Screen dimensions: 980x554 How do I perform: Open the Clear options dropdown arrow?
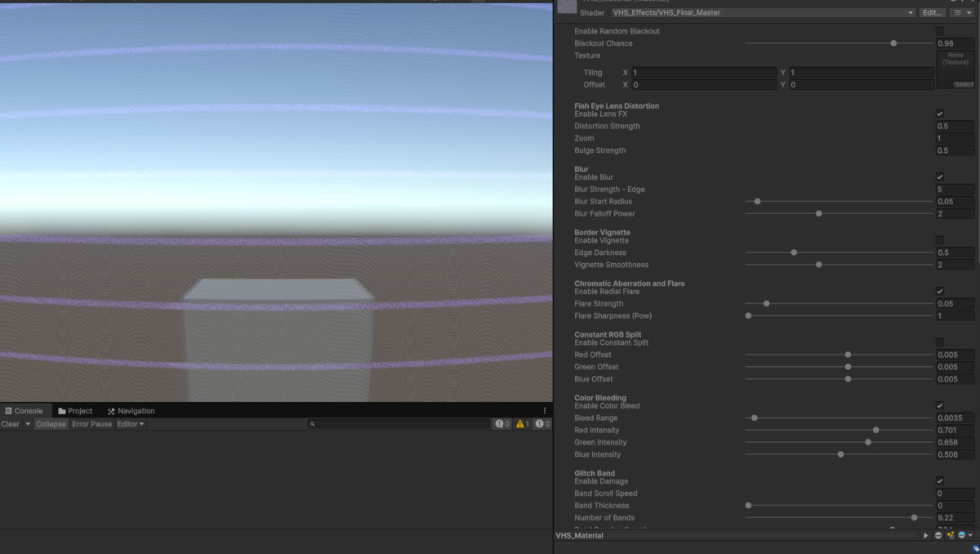[28, 424]
